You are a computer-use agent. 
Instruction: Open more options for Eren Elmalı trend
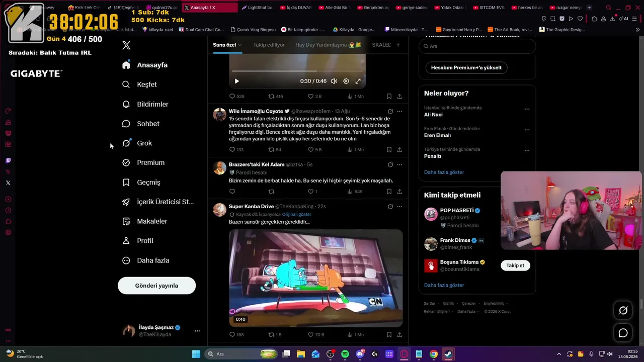[x=527, y=129]
